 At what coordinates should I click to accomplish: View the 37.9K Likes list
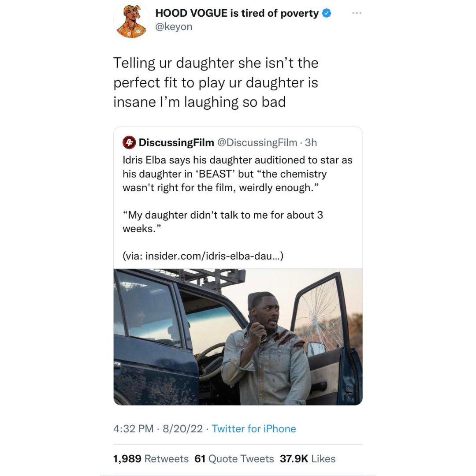[x=308, y=459]
